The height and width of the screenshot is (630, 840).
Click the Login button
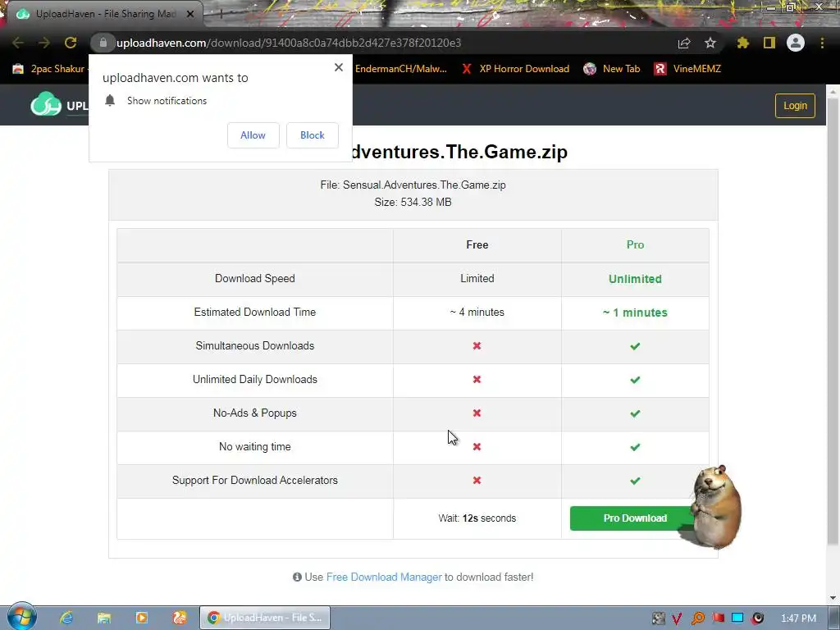(x=795, y=106)
